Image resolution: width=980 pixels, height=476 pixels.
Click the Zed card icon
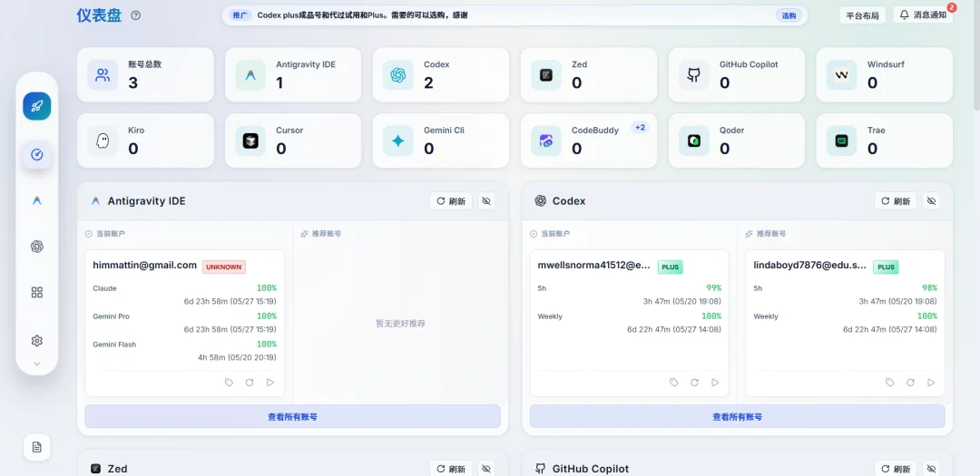546,75
